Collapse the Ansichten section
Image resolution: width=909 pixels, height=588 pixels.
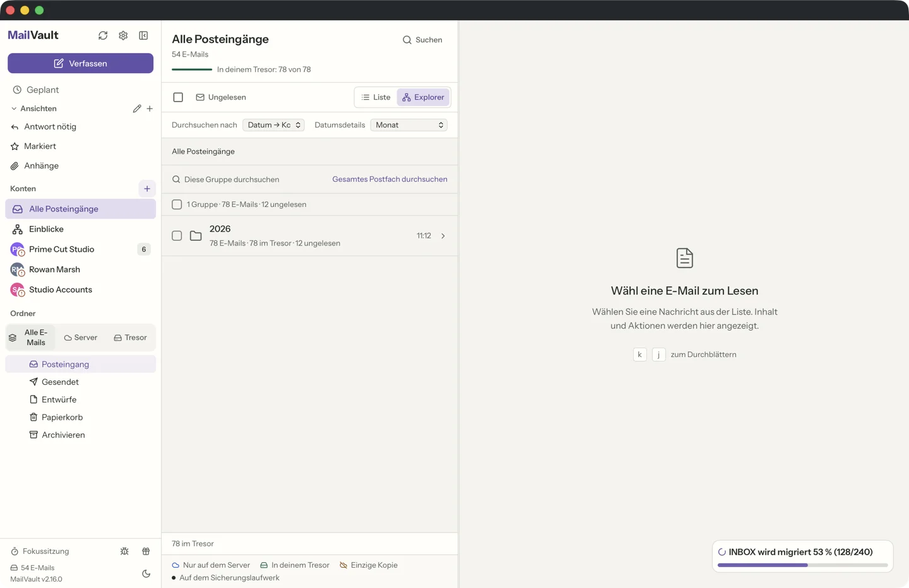[x=14, y=109]
